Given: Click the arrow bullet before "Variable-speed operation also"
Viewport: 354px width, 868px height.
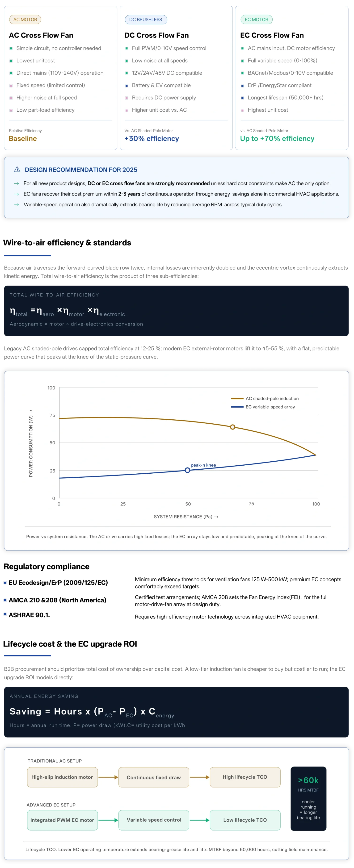Looking at the screenshot, I should [x=16, y=204].
